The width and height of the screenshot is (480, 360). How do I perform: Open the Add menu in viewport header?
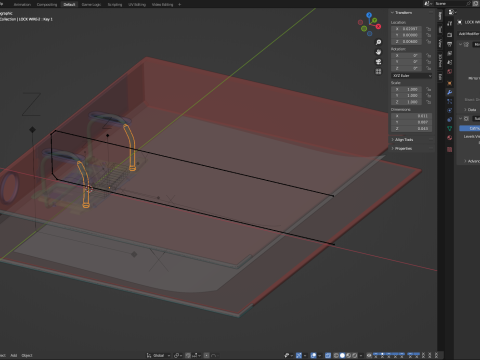(14, 355)
